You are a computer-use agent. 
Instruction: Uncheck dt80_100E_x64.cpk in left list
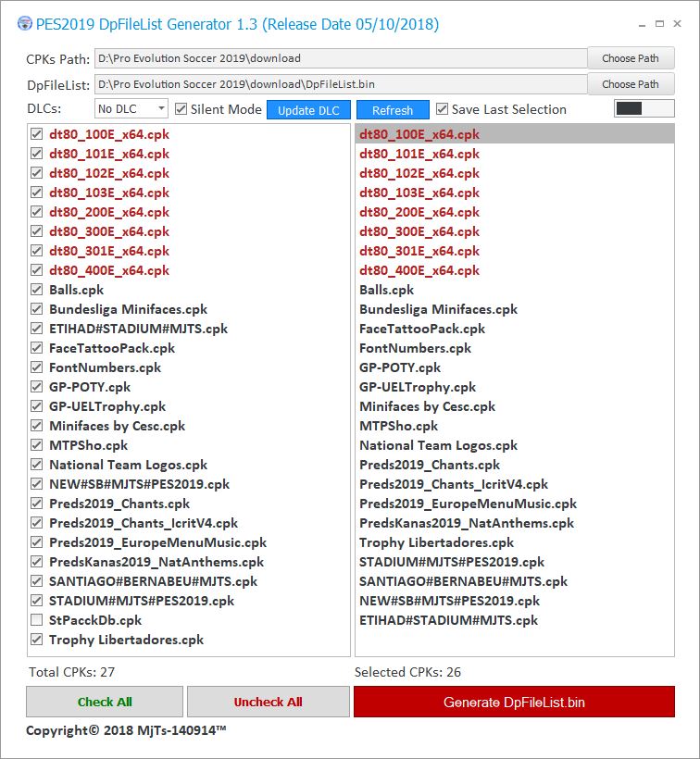[36, 134]
